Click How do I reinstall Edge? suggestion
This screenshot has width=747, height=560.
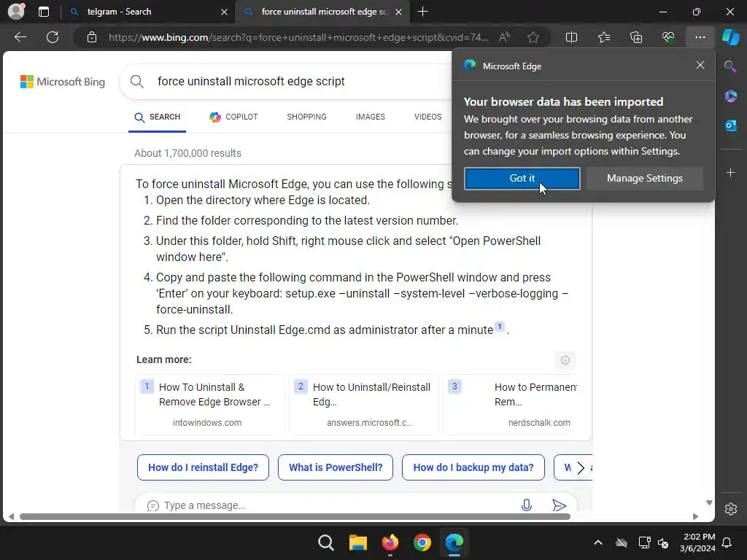203,467
